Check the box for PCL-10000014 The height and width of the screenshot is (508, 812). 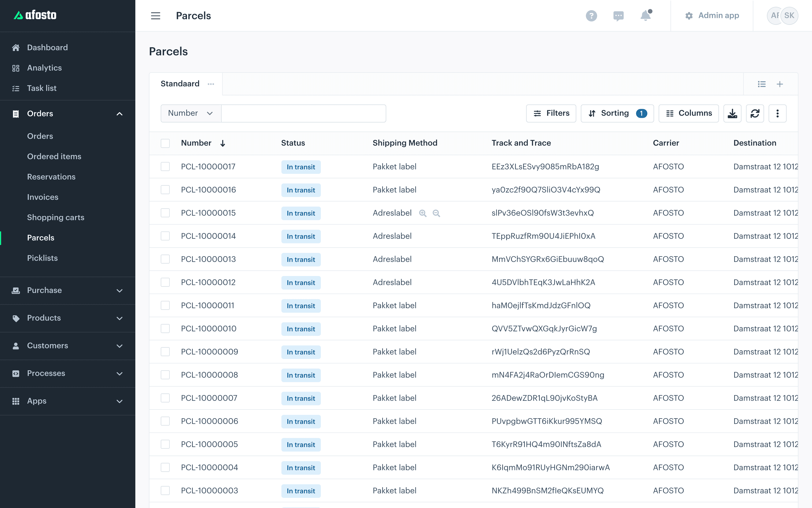165,236
